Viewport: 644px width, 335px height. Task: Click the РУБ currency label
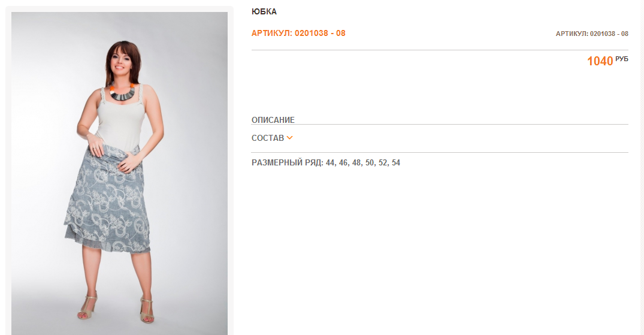click(x=622, y=59)
